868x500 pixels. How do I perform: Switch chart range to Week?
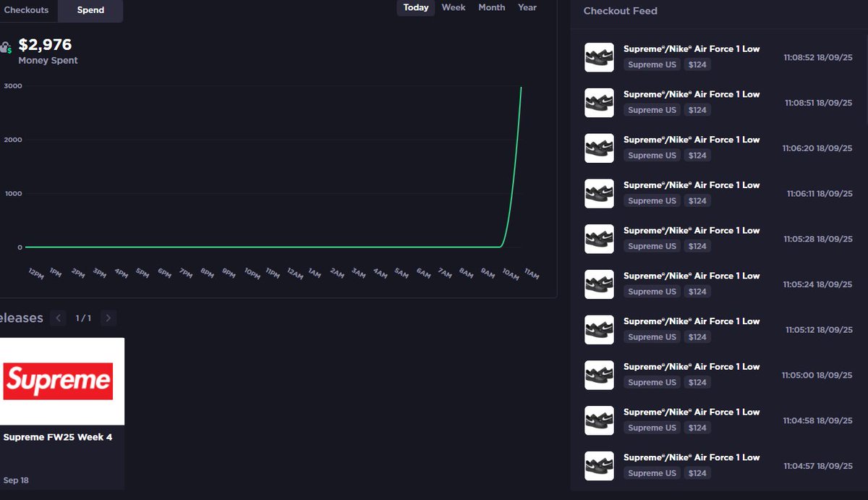[454, 7]
